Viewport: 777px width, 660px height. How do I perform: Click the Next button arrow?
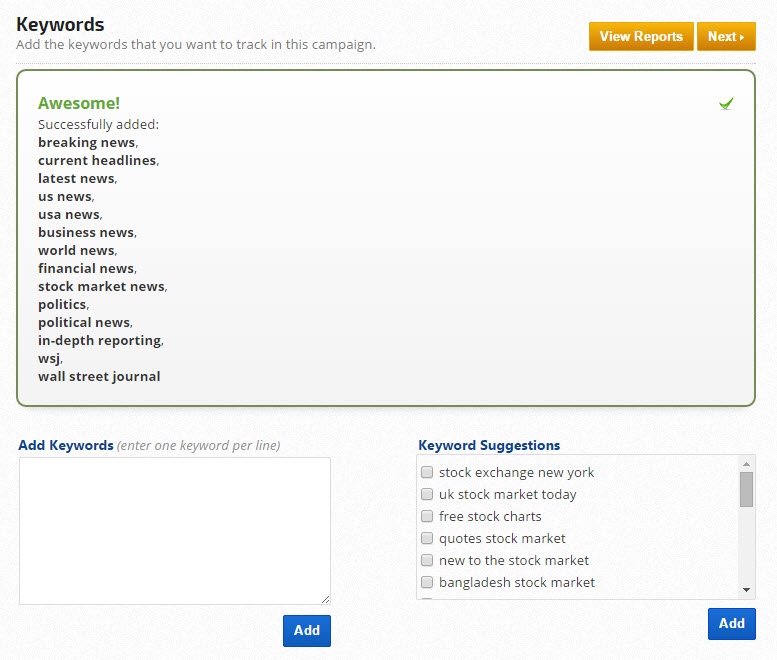tap(741, 37)
